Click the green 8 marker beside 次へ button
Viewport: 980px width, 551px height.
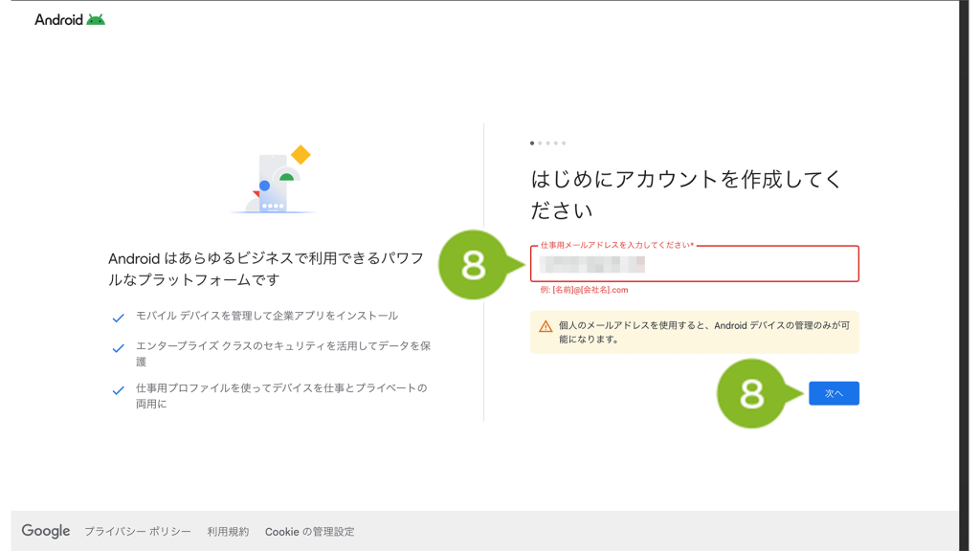(751, 393)
